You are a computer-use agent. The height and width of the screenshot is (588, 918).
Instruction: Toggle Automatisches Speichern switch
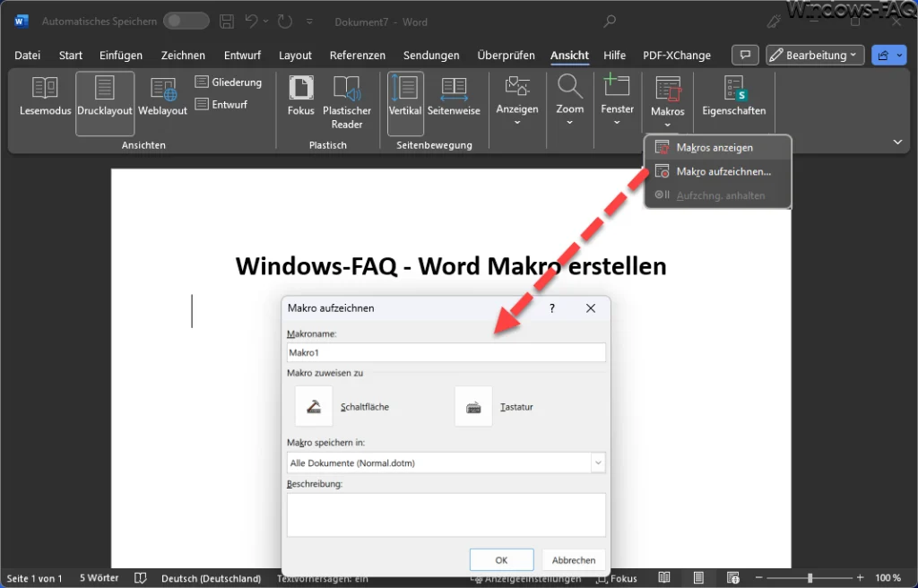pyautogui.click(x=186, y=22)
